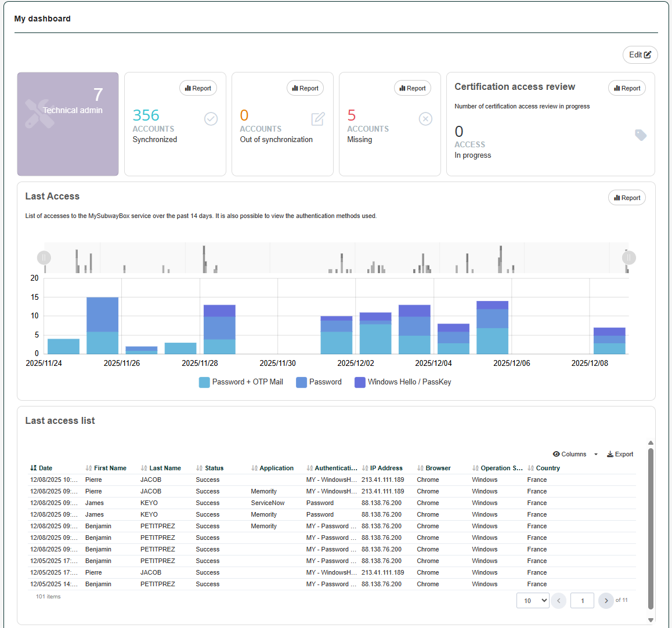The image size is (672, 628).
Task: Open the page size dropdown showing 10
Action: (x=533, y=601)
